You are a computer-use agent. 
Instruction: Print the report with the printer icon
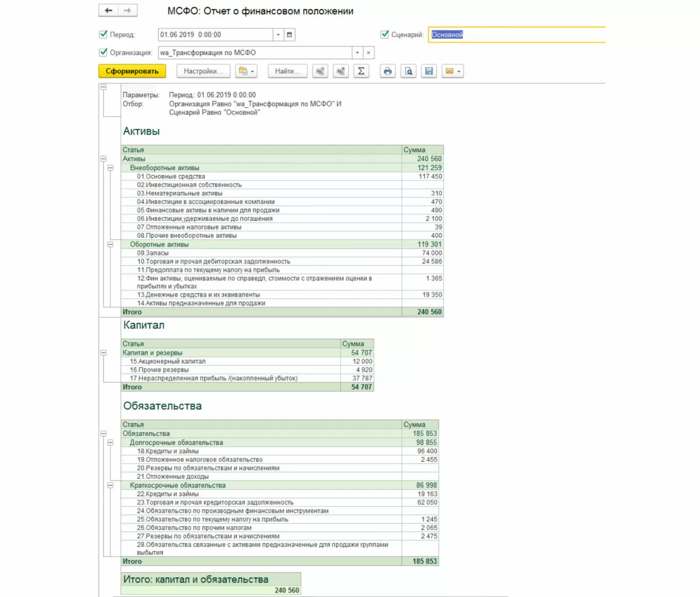388,71
